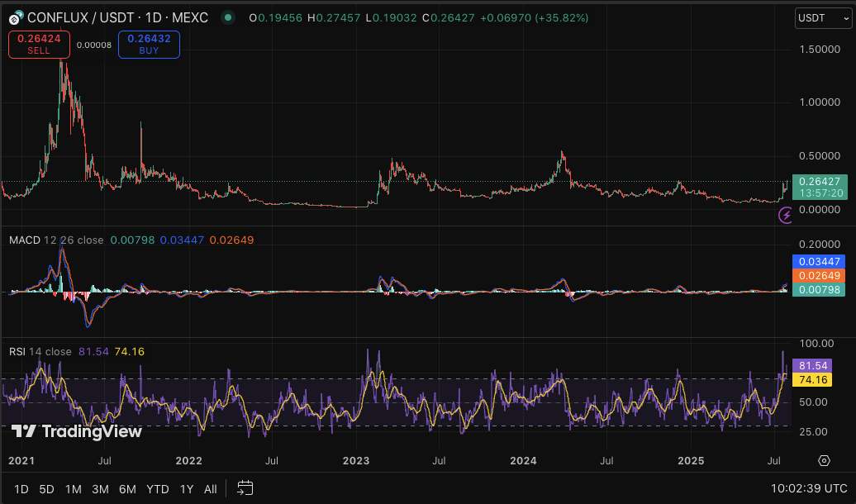
Task: Click the RSI 14 close indicator label
Action: tap(40, 352)
